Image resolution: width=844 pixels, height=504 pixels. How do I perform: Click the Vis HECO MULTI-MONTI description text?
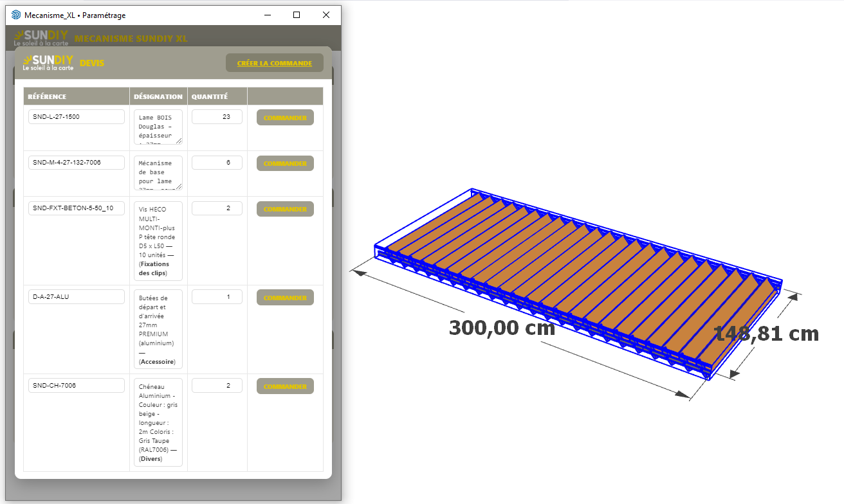point(158,241)
